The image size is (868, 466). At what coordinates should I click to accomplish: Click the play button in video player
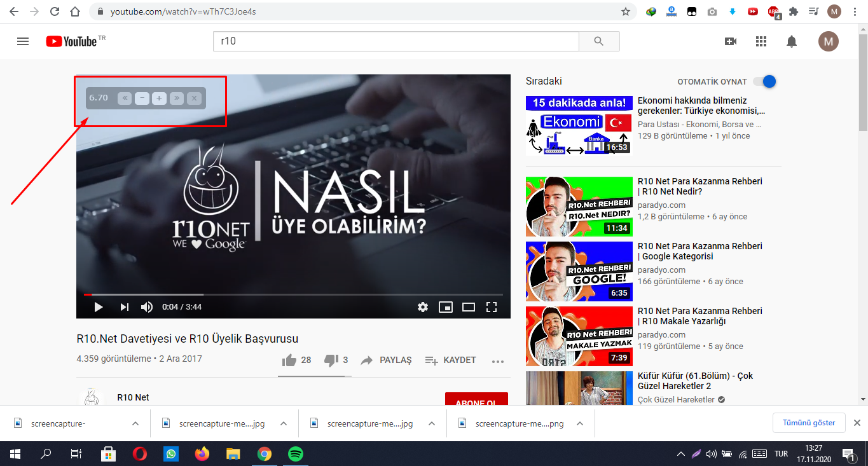coord(99,307)
